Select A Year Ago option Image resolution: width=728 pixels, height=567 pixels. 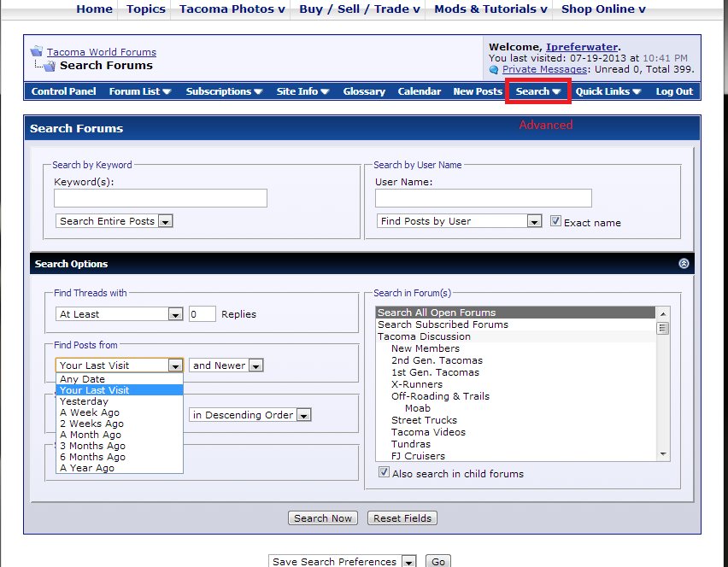(120, 468)
